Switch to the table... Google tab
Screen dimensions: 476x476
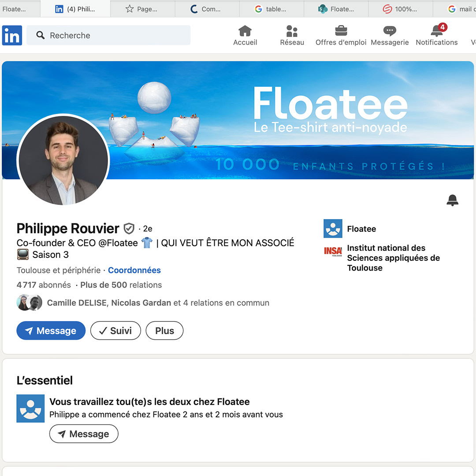click(x=271, y=9)
